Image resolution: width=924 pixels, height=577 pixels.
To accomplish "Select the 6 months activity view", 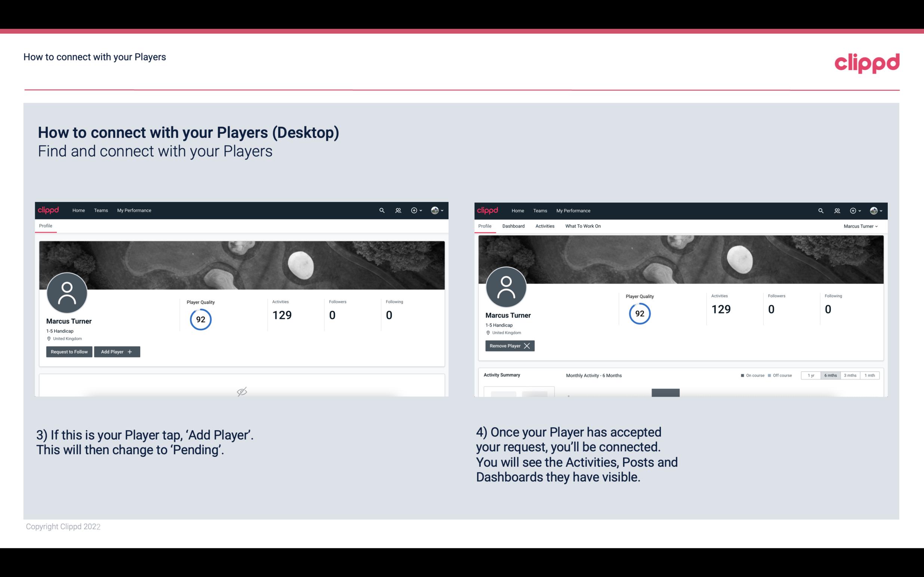I will [829, 375].
